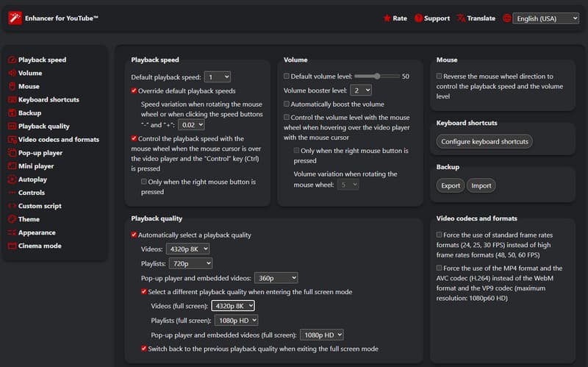The width and height of the screenshot is (588, 367).
Task: Open the Videos 4320p 8K quality dropdown
Action: pyautogui.click(x=188, y=249)
